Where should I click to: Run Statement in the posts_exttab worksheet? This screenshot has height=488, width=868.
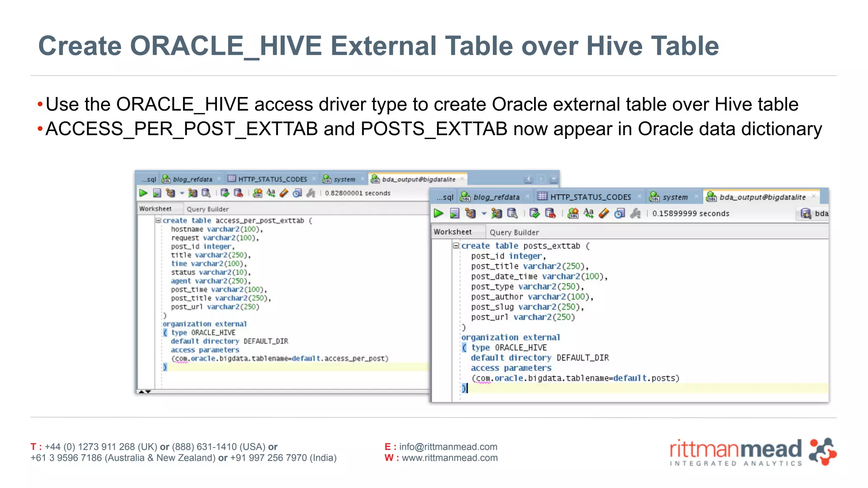[x=439, y=213]
